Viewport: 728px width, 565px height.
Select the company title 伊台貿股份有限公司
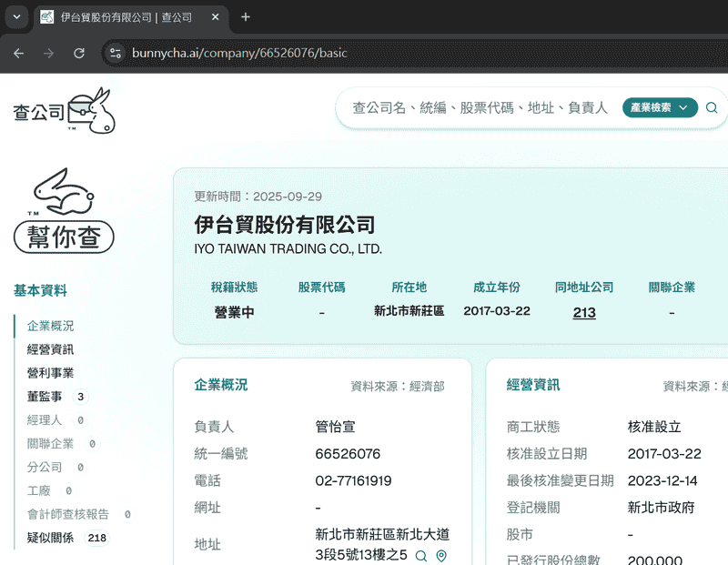pyautogui.click(x=285, y=225)
